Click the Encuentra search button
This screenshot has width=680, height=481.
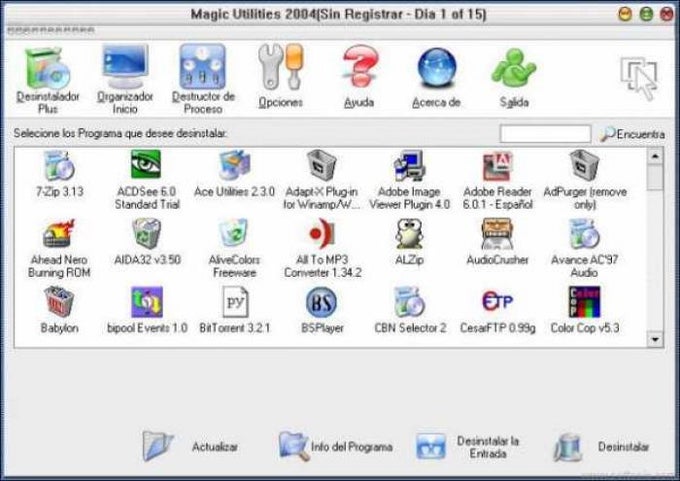pos(632,134)
